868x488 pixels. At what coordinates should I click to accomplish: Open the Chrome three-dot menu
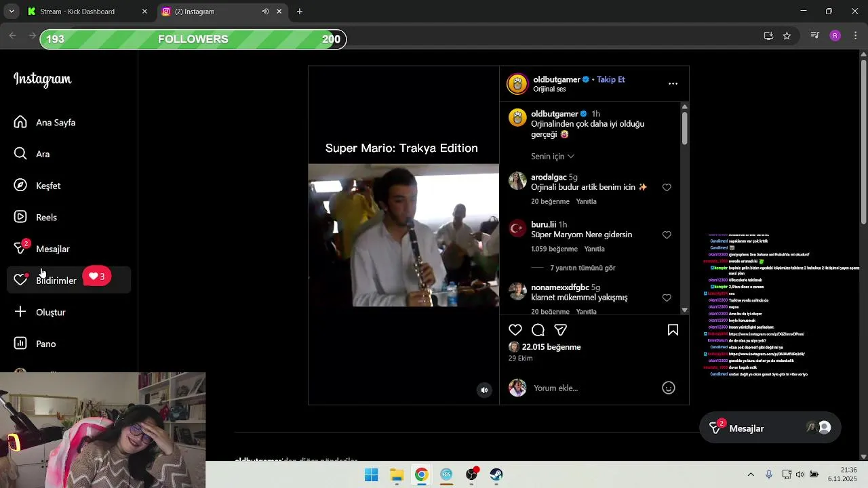(x=856, y=36)
